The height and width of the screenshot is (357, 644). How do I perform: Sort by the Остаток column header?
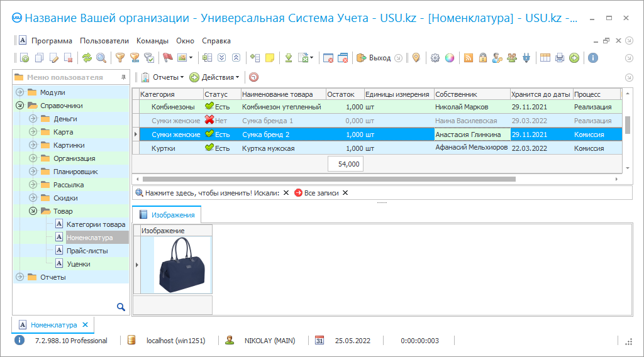coord(345,94)
